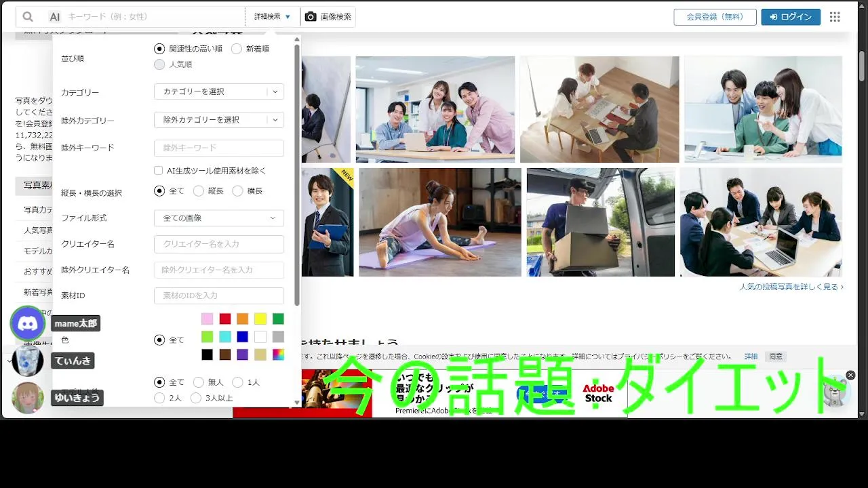This screenshot has height=488, width=868.
Task: Pick the blue color swatch
Action: (x=243, y=337)
